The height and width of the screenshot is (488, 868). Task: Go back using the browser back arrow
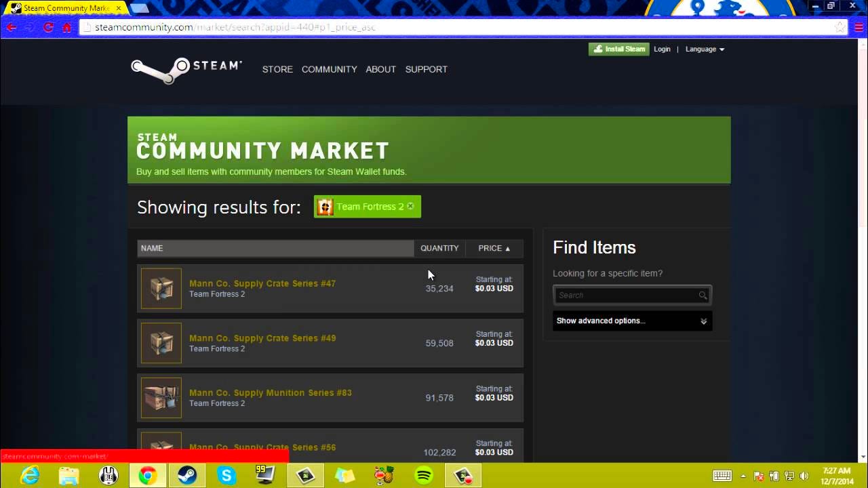click(x=12, y=27)
